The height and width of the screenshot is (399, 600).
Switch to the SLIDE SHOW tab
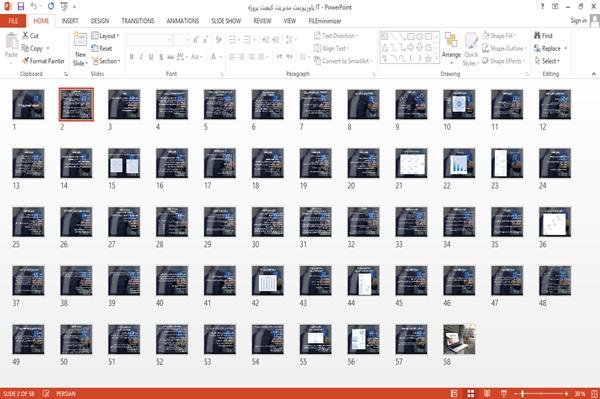coord(226,21)
